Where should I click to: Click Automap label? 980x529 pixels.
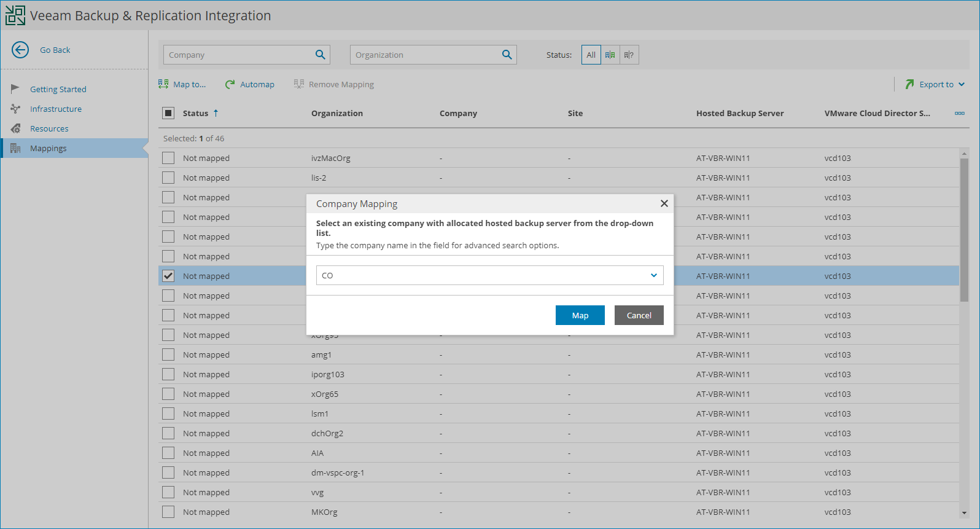tap(257, 84)
